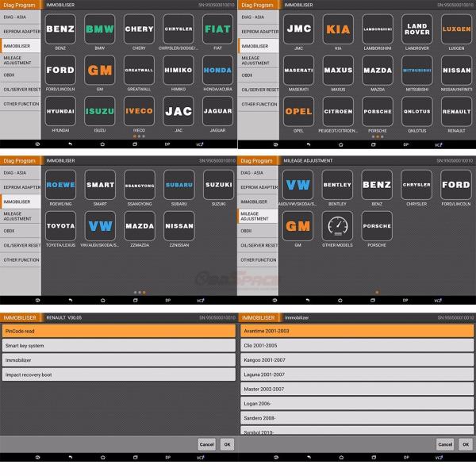Choose the GREATWALL brand icon

(139, 70)
